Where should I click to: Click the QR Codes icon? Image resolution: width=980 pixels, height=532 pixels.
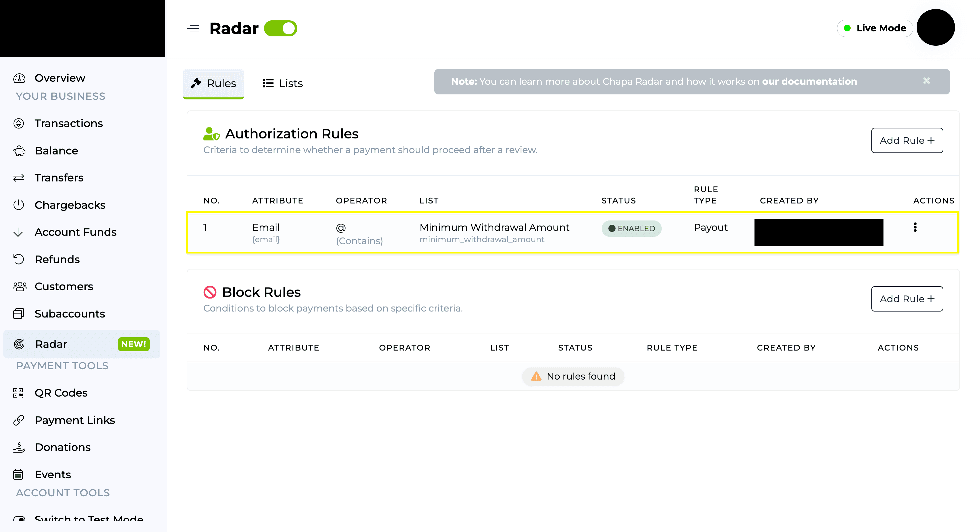[x=18, y=393]
